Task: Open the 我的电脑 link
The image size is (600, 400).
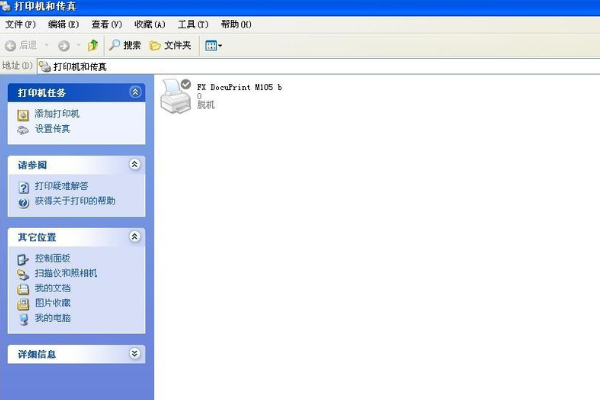Action: point(52,318)
